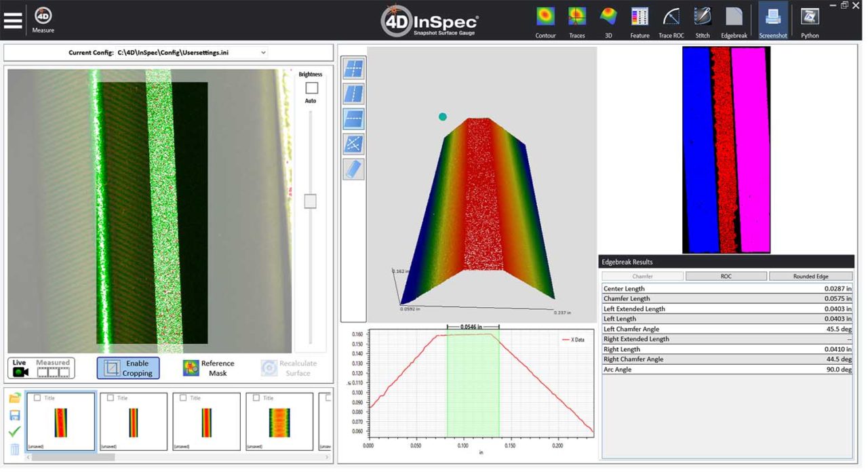Enable Auto brightness
Viewport: 868px width, 474px height.
312,88
